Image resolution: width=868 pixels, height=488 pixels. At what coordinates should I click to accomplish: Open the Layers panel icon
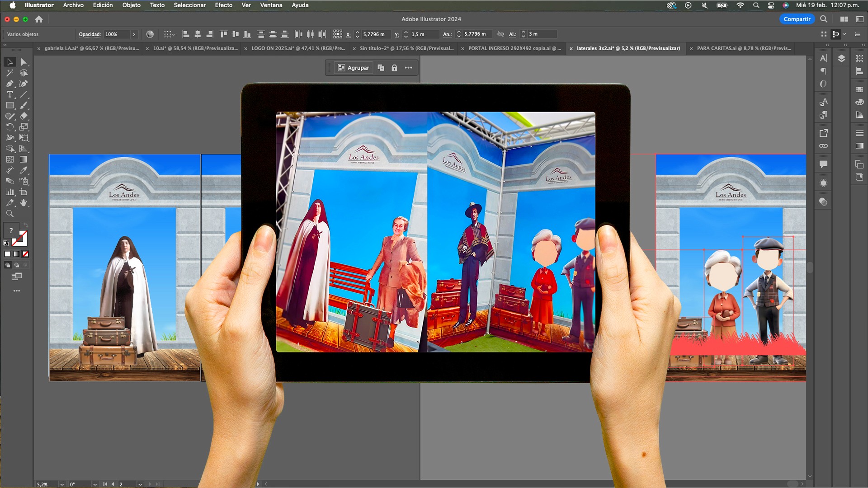[x=841, y=59]
